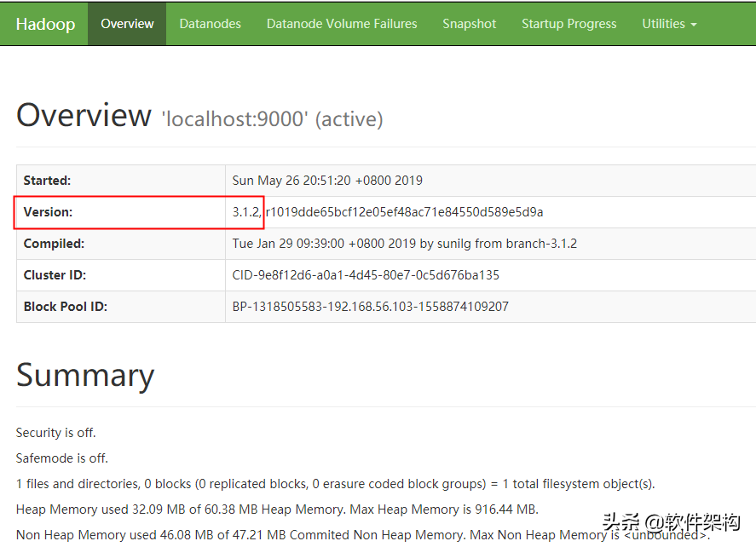The image size is (756, 547).
Task: Click the 'Safemode is off.' line
Action: pyautogui.click(x=61, y=458)
